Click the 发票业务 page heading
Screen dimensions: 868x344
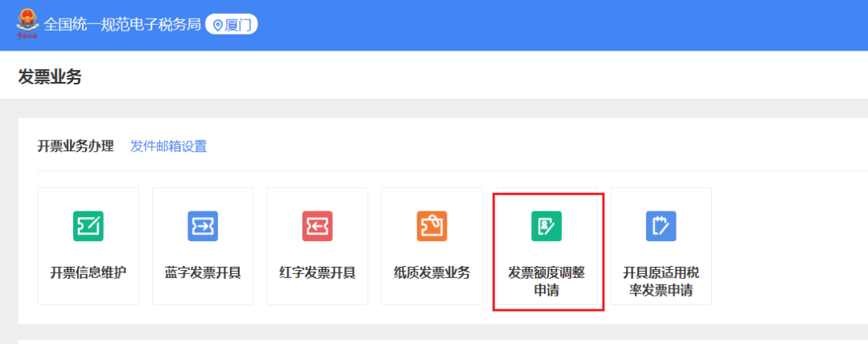[50, 77]
